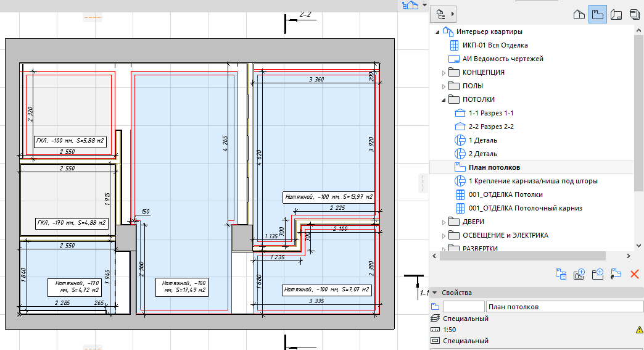
Task: Click the Project Chooser button
Action: pyautogui.click(x=443, y=14)
